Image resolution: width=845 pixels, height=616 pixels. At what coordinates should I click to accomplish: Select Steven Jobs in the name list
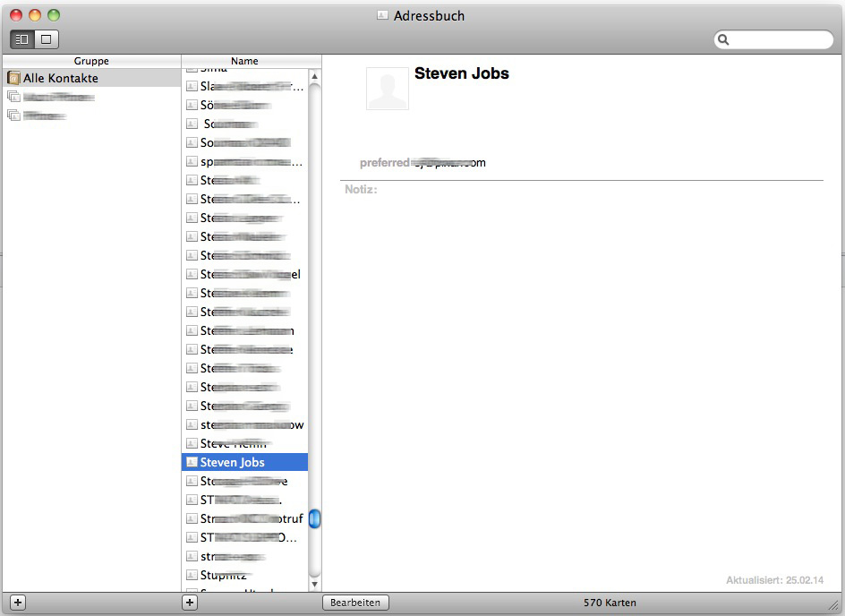point(245,462)
